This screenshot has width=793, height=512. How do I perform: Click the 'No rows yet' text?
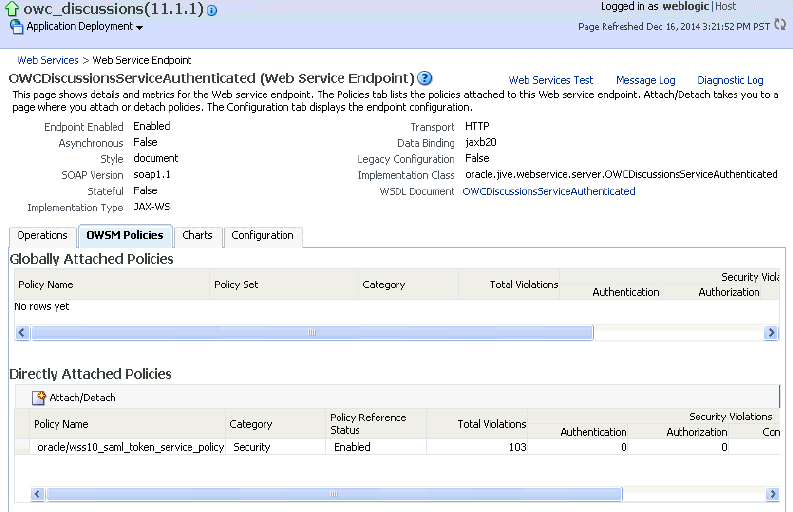pos(42,307)
